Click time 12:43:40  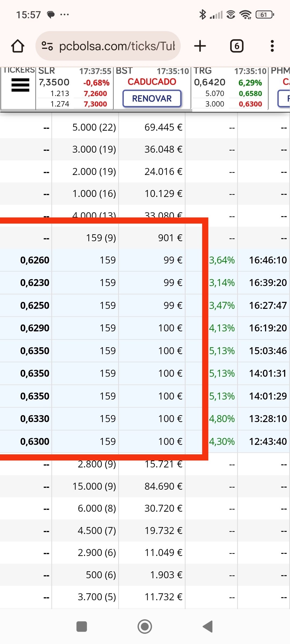coord(268,441)
